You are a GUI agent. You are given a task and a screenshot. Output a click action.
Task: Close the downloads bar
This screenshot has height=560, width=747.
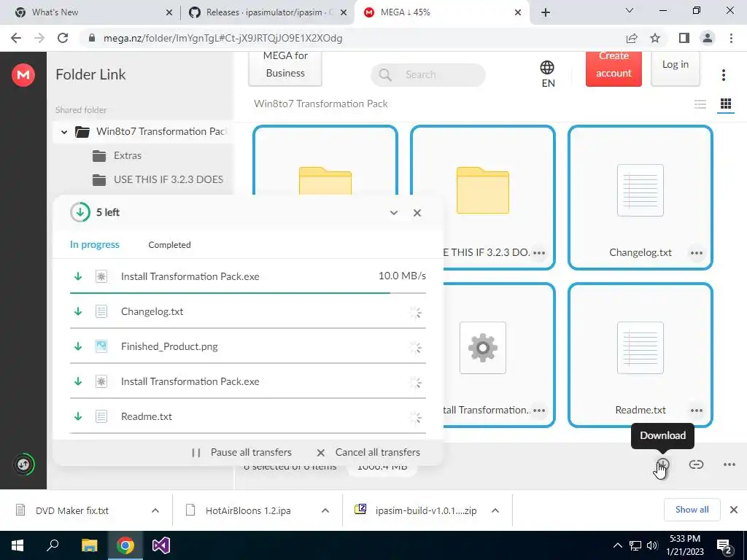[x=734, y=510]
